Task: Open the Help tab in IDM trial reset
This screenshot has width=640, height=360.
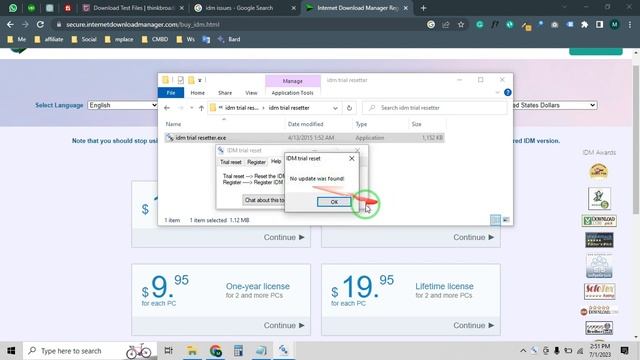Action: click(x=276, y=162)
